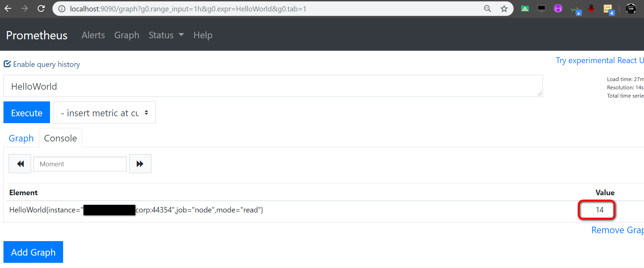
Task: Click the Remove Graph link
Action: 617,230
